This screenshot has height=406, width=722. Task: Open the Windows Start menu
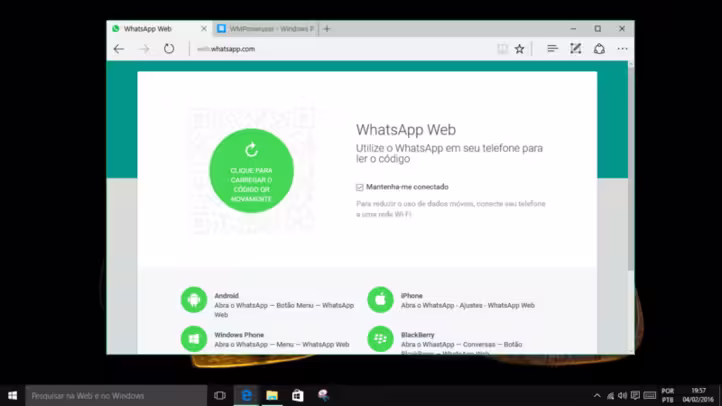point(12,395)
